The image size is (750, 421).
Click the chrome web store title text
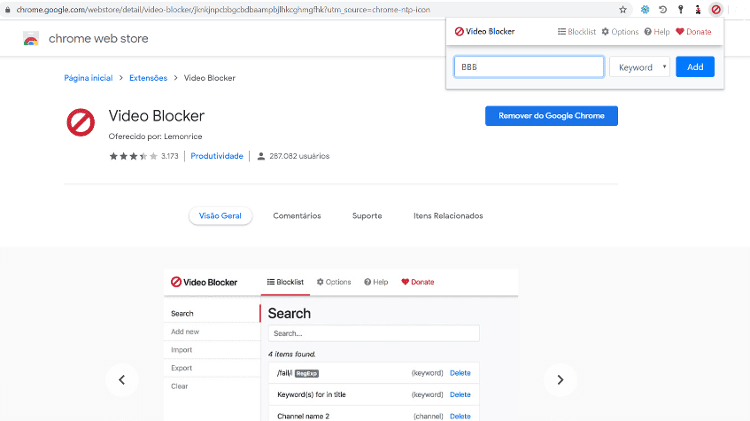click(99, 39)
